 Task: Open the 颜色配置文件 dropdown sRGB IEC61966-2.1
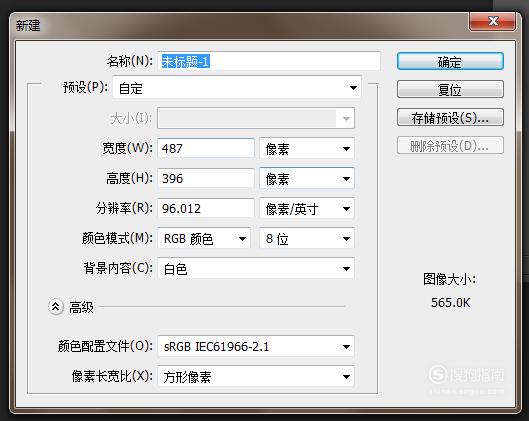(x=256, y=346)
